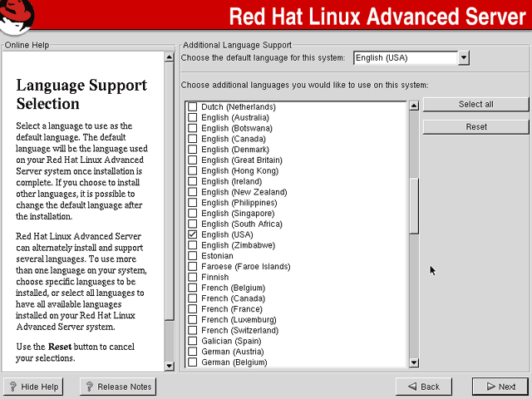The width and height of the screenshot is (532, 399).
Task: Select the Estonian list entry
Action: pos(217,256)
